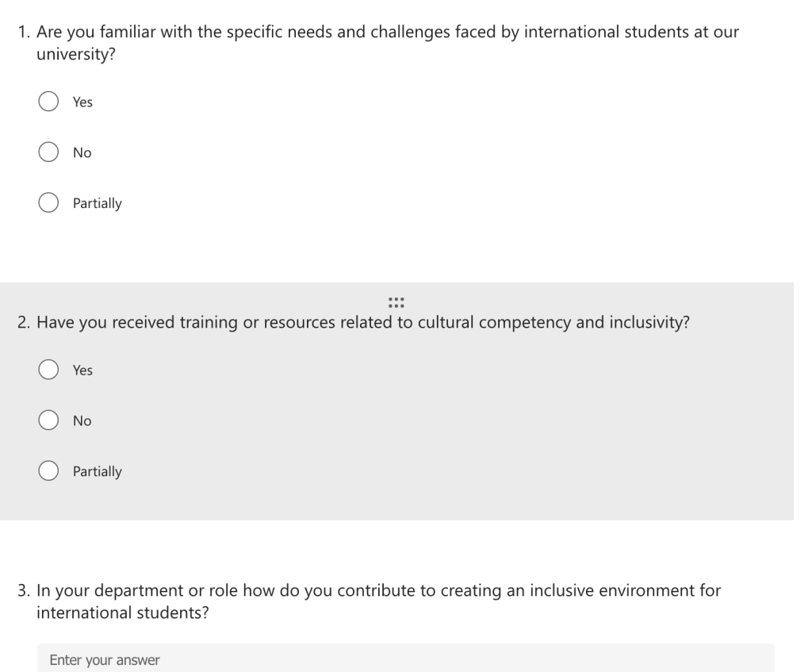Choose Partially radio button for training question
Screen dimensions: 812x672
click(48, 471)
